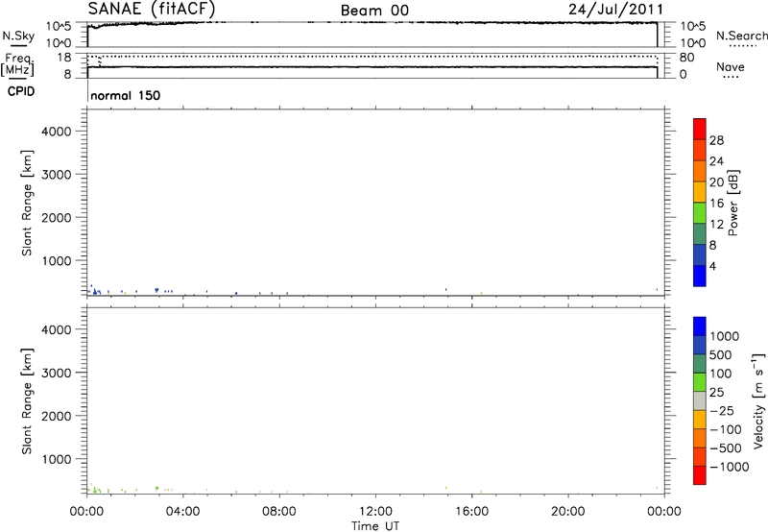
Task: Click the 25–100 m/s light green Velocity swatch
Action: pos(700,382)
